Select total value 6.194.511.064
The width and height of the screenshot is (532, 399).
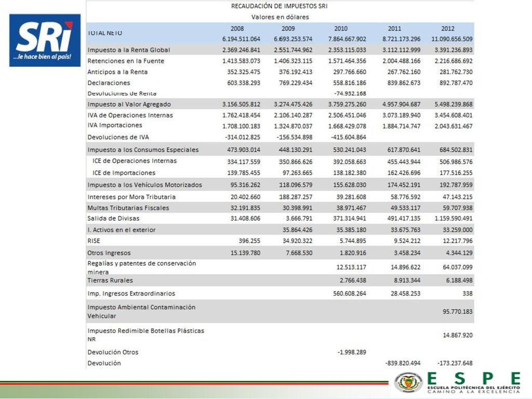[x=241, y=39]
